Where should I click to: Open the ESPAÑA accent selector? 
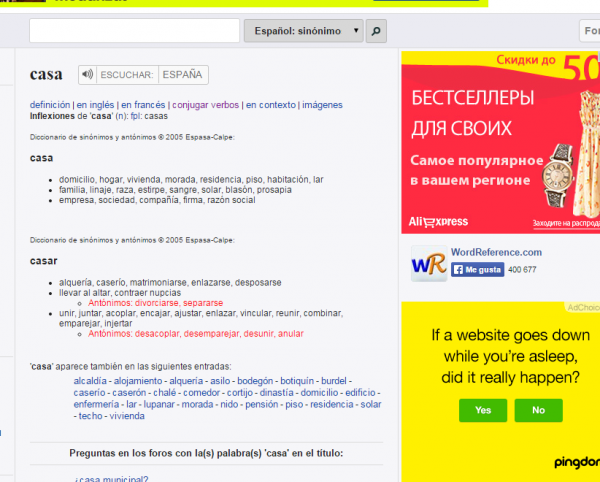(183, 75)
